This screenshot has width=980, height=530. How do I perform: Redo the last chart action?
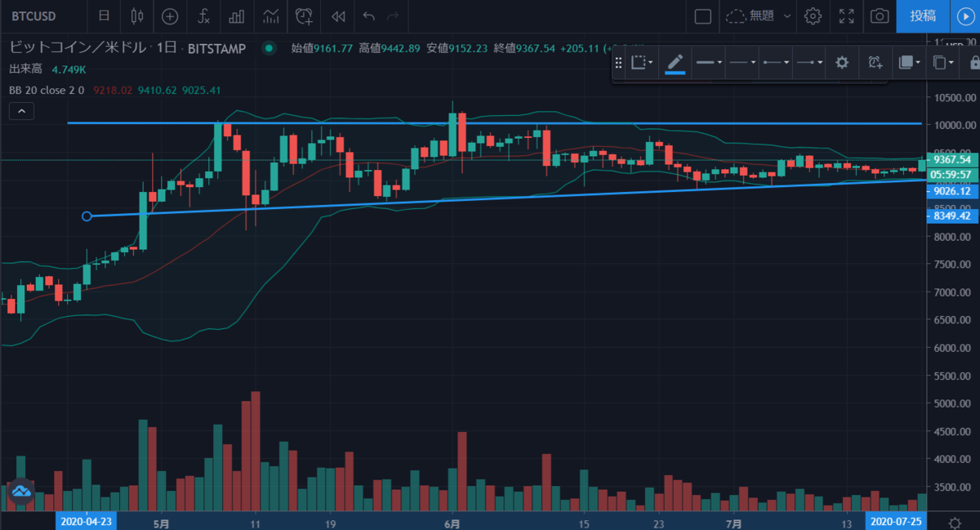tap(393, 16)
